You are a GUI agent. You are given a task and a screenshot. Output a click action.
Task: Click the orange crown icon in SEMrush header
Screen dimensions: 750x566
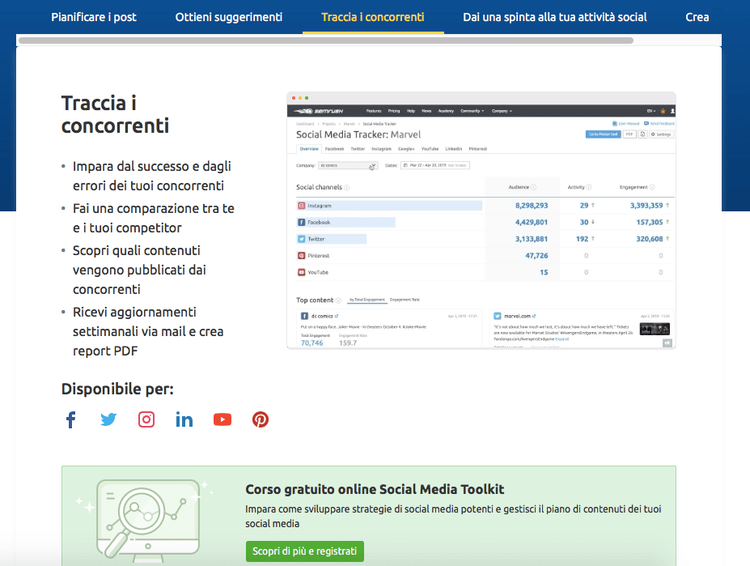pyautogui.click(x=663, y=111)
